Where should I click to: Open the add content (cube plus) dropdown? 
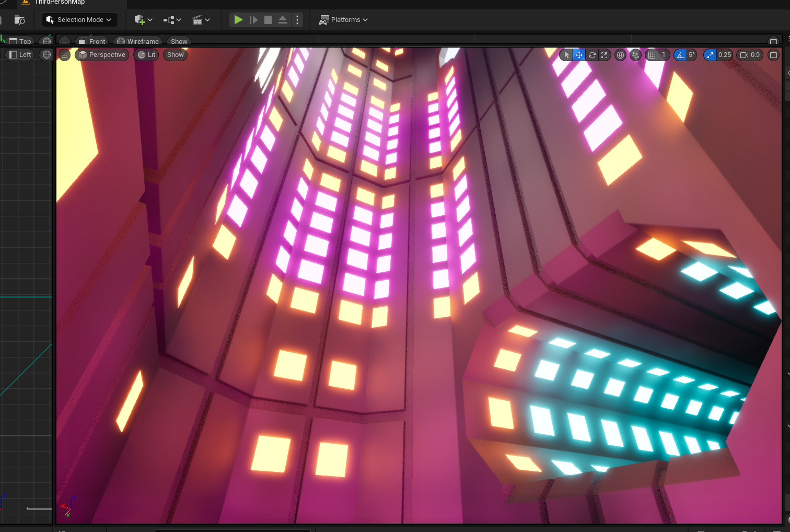(143, 20)
